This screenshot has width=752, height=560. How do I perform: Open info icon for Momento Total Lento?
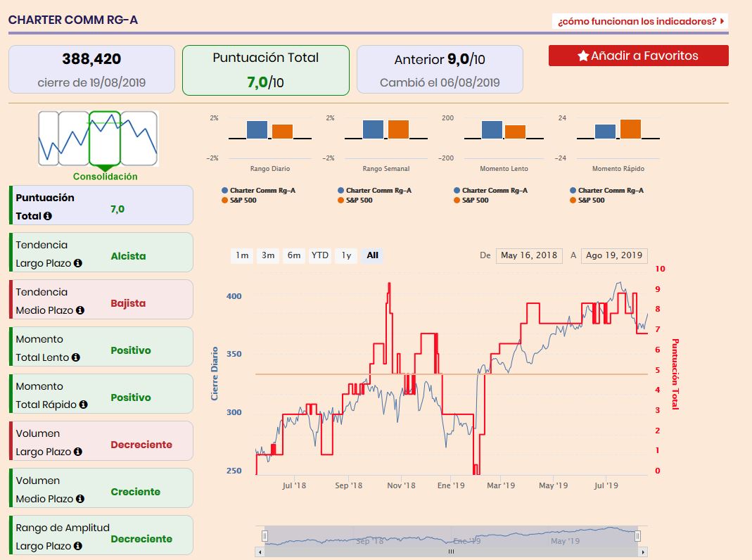point(76,357)
